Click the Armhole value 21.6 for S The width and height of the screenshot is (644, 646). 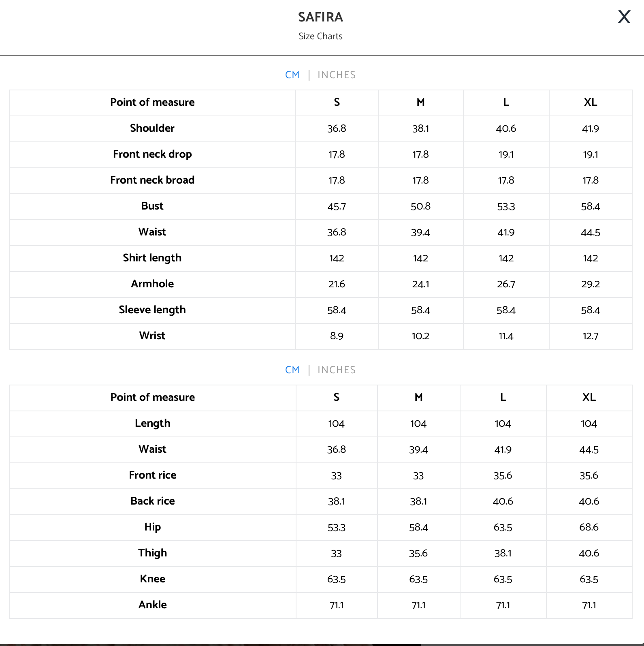[337, 284]
